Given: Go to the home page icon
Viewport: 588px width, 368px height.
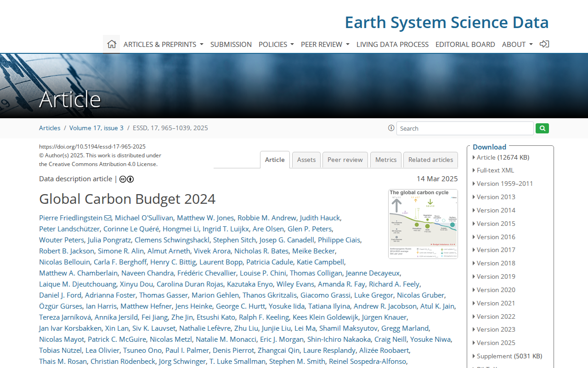Looking at the screenshot, I should pyautogui.click(x=111, y=44).
